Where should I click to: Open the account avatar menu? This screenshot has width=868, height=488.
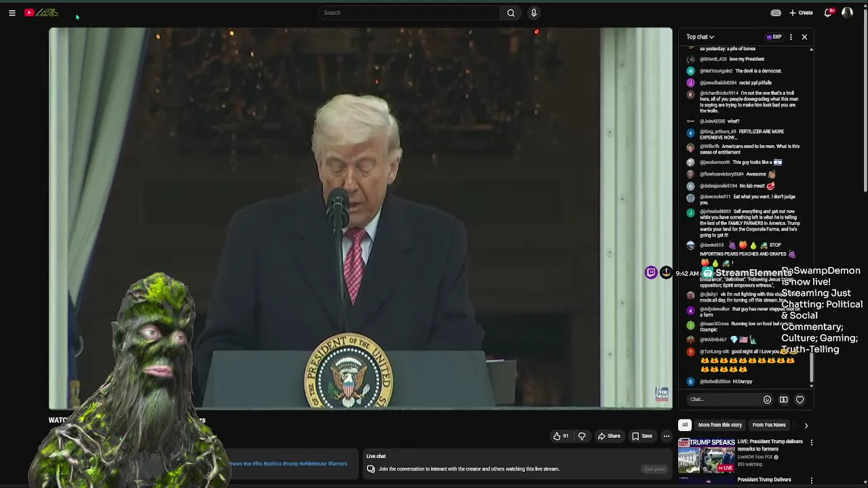click(x=847, y=13)
